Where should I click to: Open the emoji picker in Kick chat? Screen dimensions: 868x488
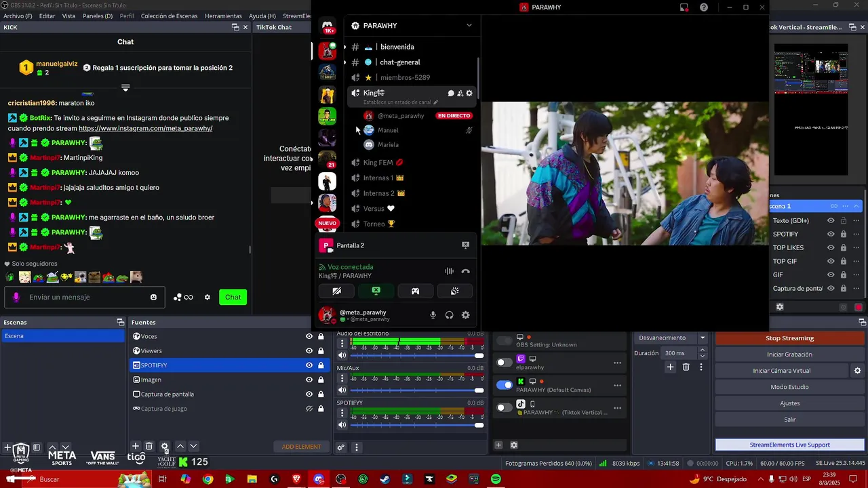pos(154,297)
